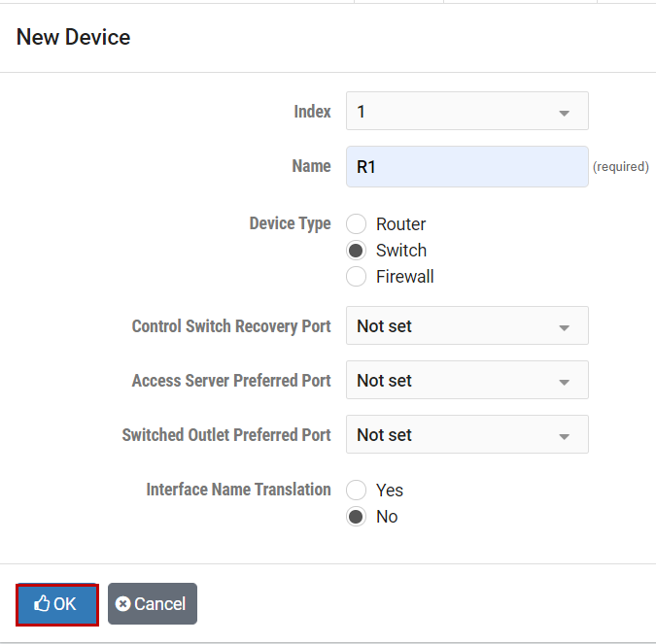Cancel the New Device dialog
656x644 pixels.
[153, 604]
